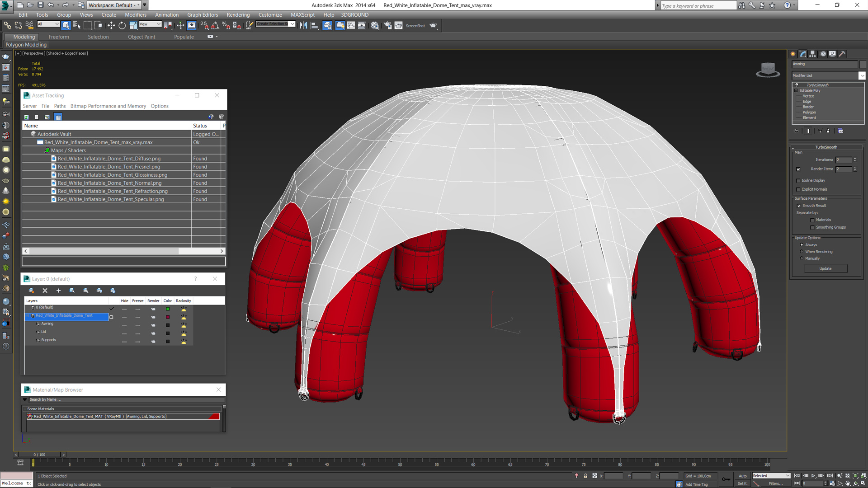Select Manually update option

(x=802, y=258)
